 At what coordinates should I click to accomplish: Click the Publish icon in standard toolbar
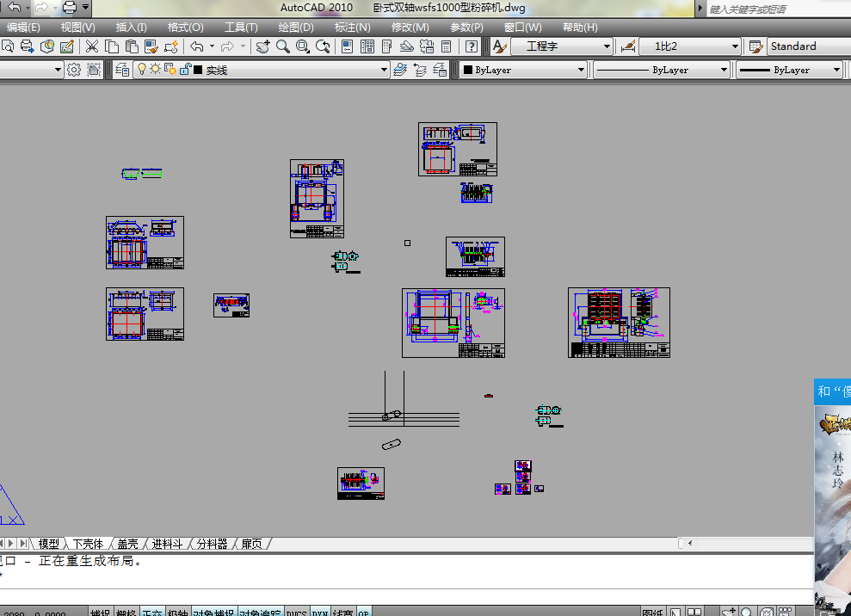[x=28, y=46]
